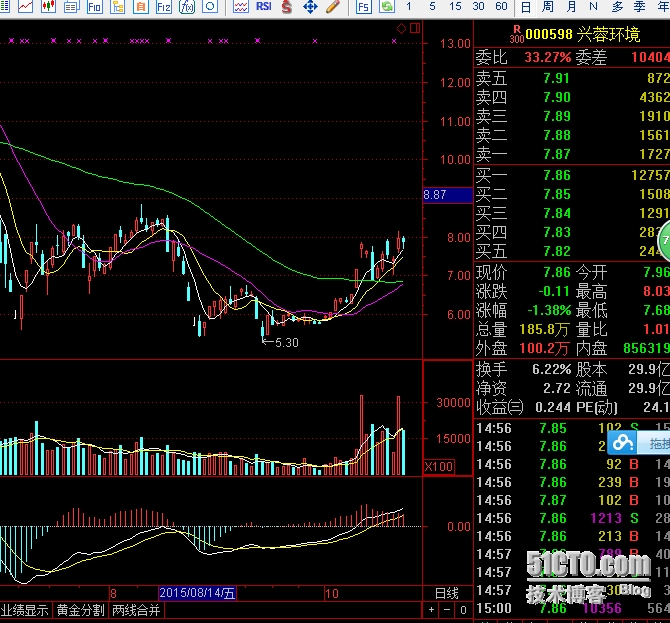This screenshot has height=623, width=670.
Task: Click sell-five price 7.91
Action: pyautogui.click(x=557, y=78)
